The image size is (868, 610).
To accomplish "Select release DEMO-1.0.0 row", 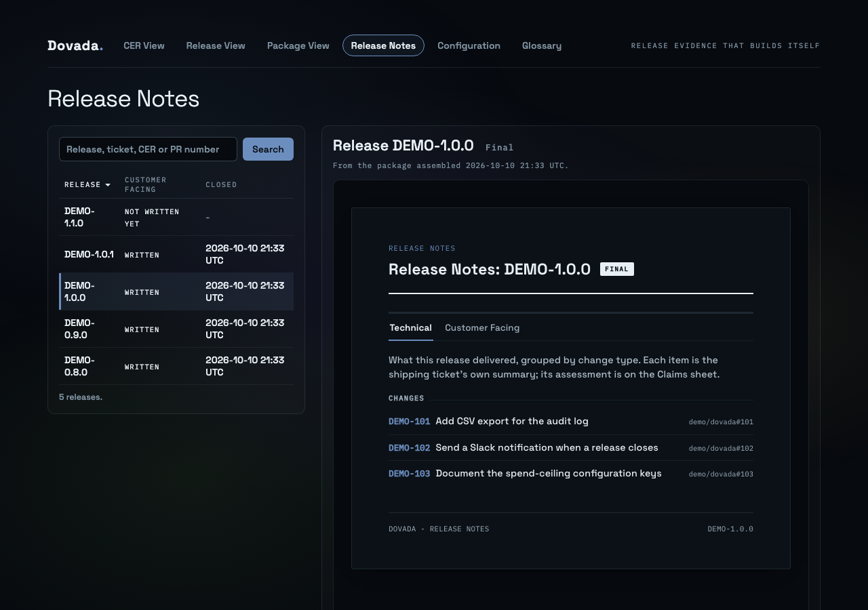I will [x=176, y=291].
